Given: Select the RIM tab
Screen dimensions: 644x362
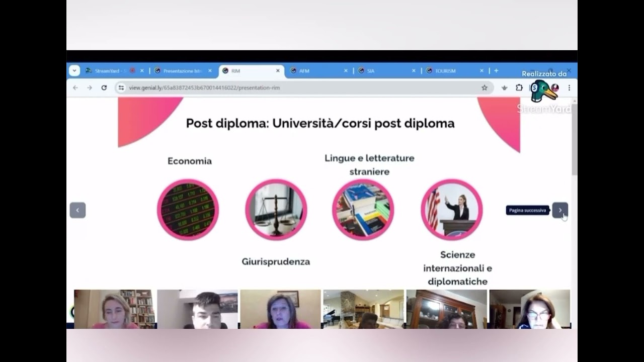Looking at the screenshot, I should click(251, 71).
